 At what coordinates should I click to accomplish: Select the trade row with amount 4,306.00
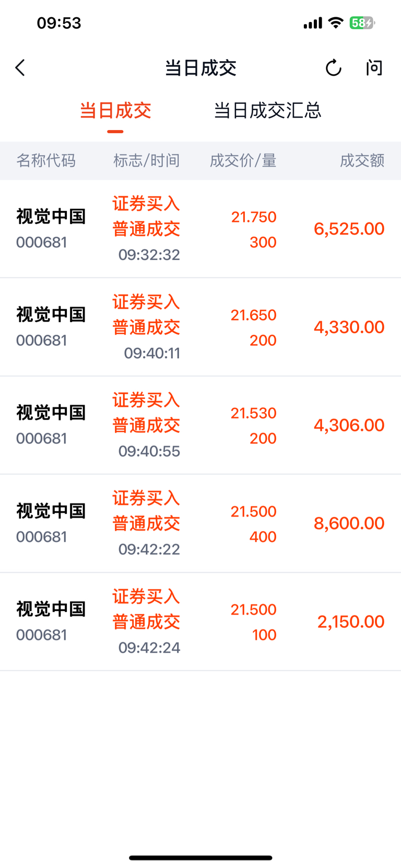coord(200,426)
